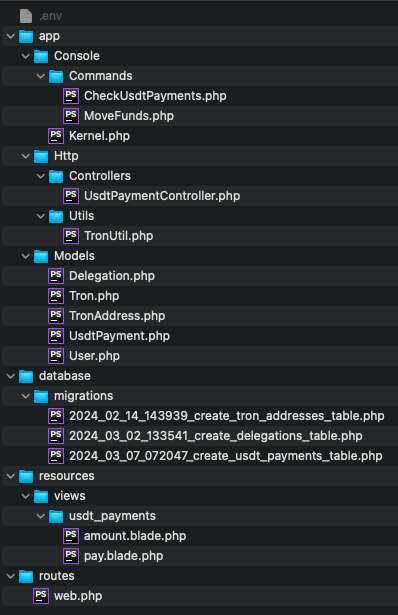Click the Tron.php file icon
The height and width of the screenshot is (615, 398).
(56, 296)
